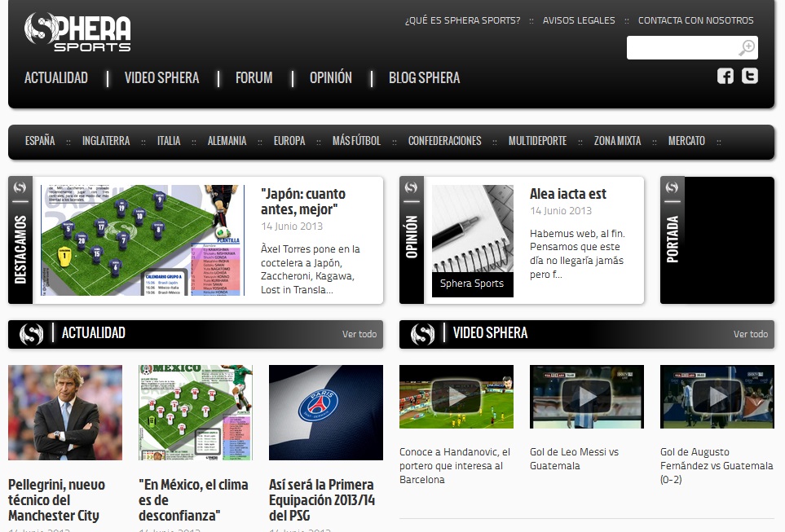This screenshot has height=532, width=785.
Task: Click the notebook and pen thumbnail
Action: point(473,229)
